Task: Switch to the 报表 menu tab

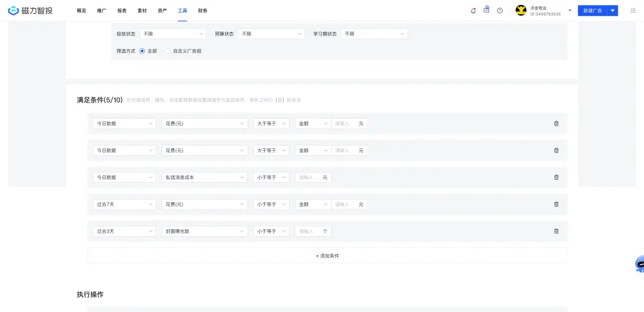Action: pyautogui.click(x=122, y=11)
